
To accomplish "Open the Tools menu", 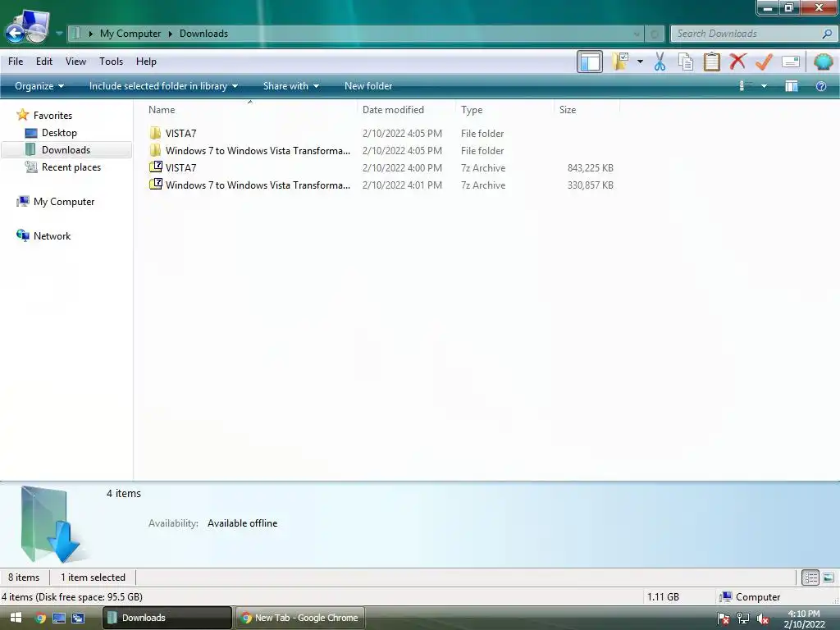I will click(111, 61).
